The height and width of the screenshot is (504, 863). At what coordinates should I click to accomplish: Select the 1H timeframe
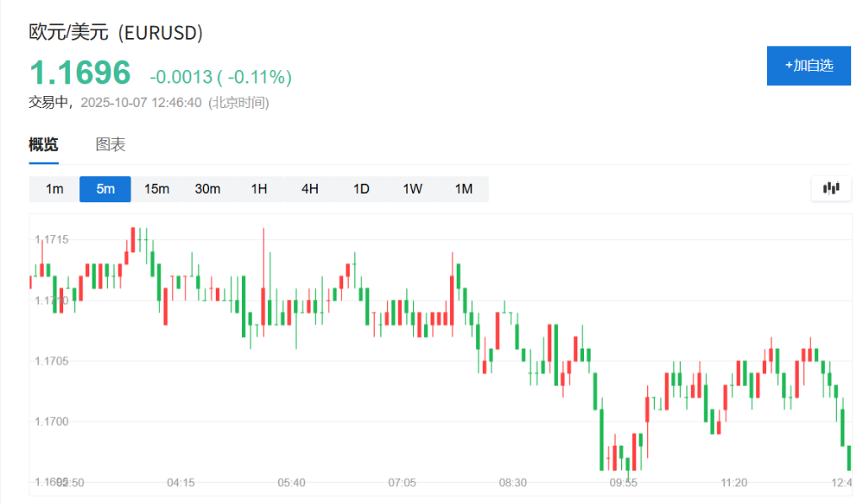point(259,189)
